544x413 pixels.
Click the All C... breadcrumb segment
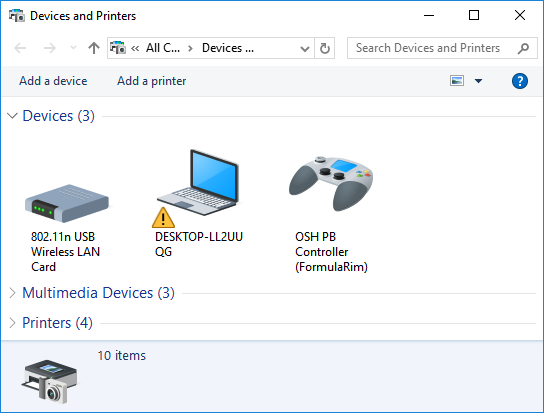point(163,48)
